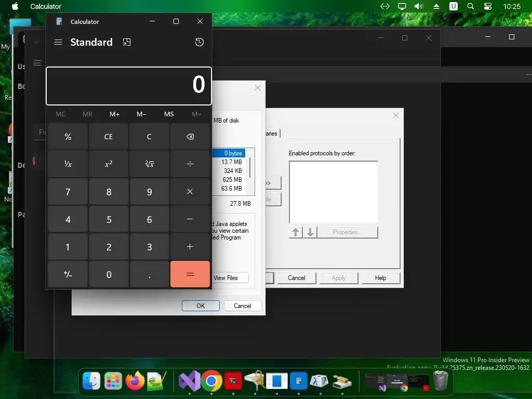Open hamburger menu in background dark window
The width and height of the screenshot is (532, 399).
(37, 63)
